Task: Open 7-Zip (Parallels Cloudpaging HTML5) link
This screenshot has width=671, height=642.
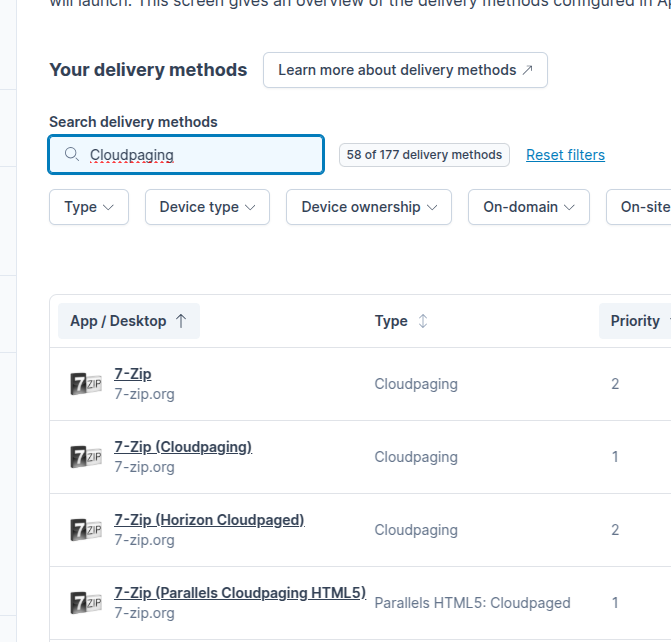Action: point(240,593)
